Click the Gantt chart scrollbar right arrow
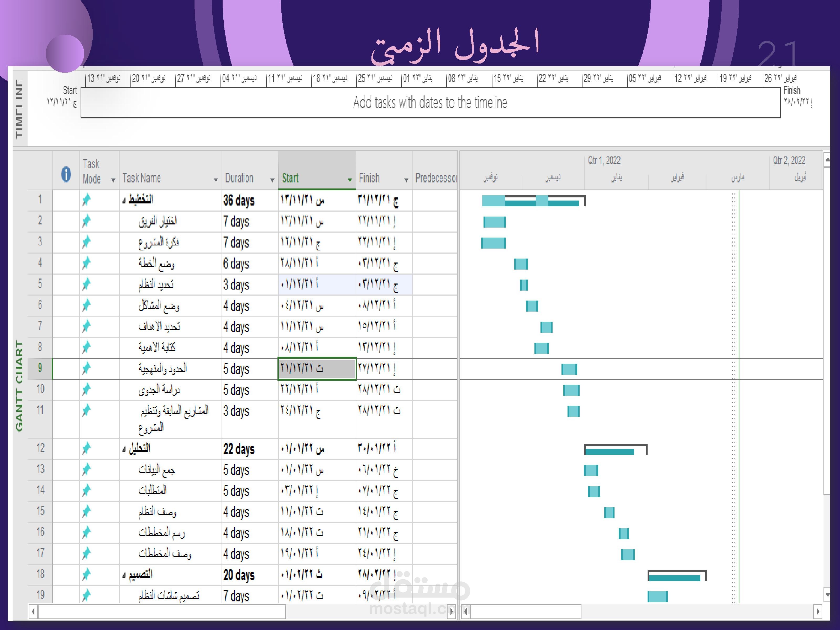 [x=818, y=612]
